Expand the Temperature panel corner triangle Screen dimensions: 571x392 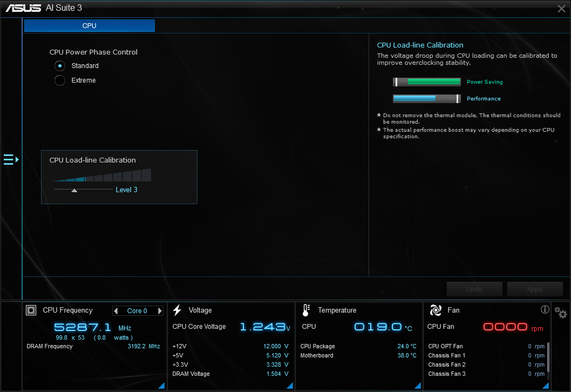point(418,386)
